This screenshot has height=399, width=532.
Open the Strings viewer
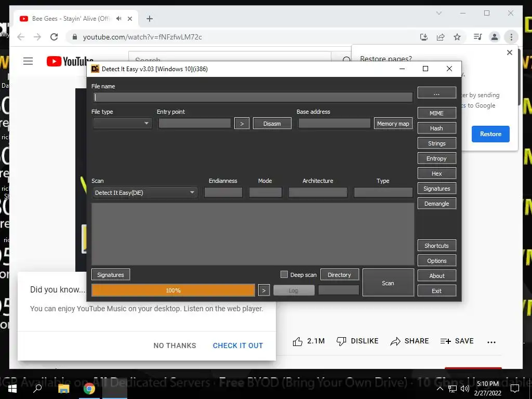[x=436, y=143]
